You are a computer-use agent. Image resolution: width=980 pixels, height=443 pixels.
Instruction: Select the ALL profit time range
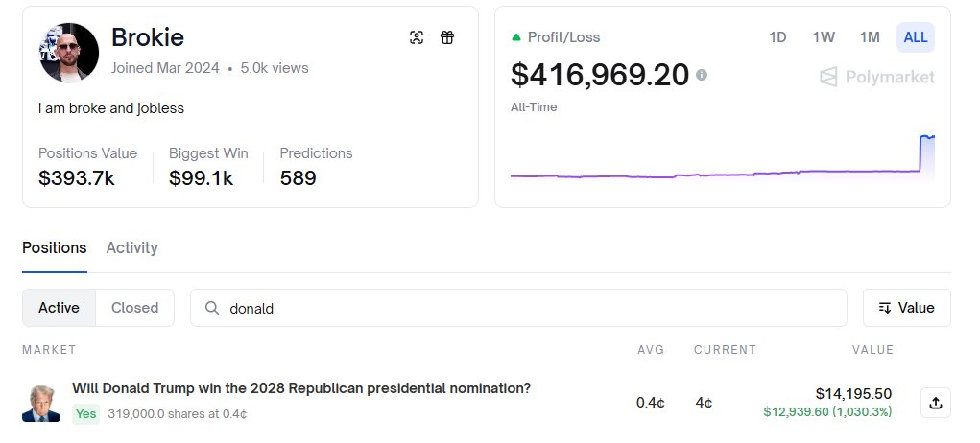tap(916, 37)
